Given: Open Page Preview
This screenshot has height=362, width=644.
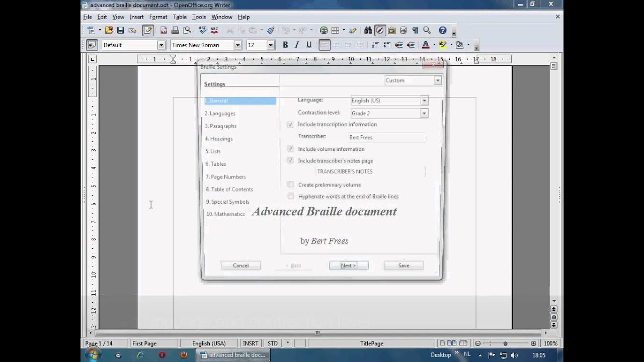Looking at the screenshot, I should tap(187, 31).
